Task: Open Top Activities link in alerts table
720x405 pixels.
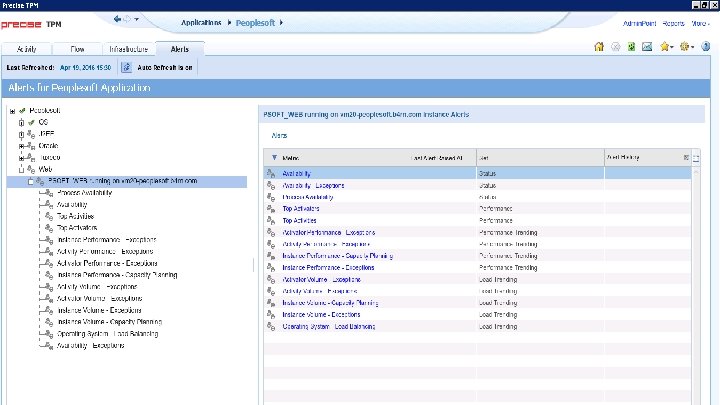Action: coord(299,220)
